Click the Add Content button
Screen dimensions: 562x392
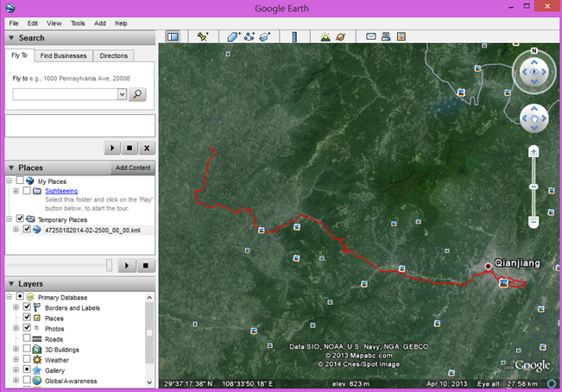pyautogui.click(x=132, y=168)
